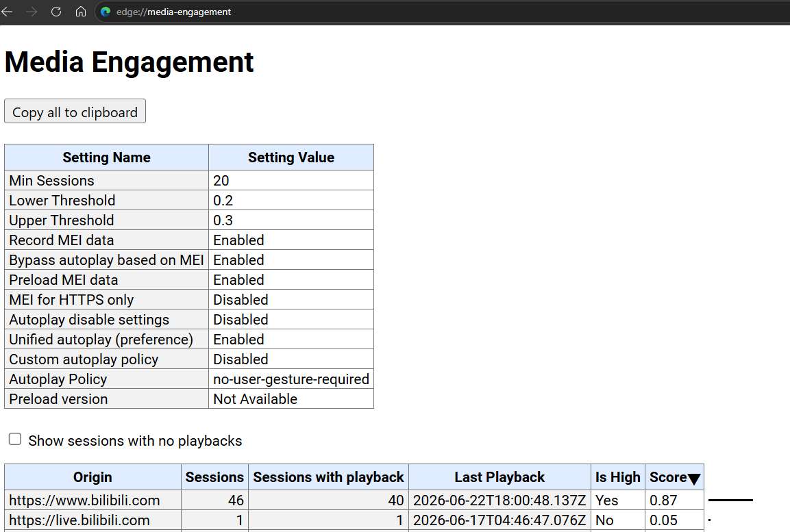
Task: Click the Min Sessions setting row
Action: click(x=189, y=180)
